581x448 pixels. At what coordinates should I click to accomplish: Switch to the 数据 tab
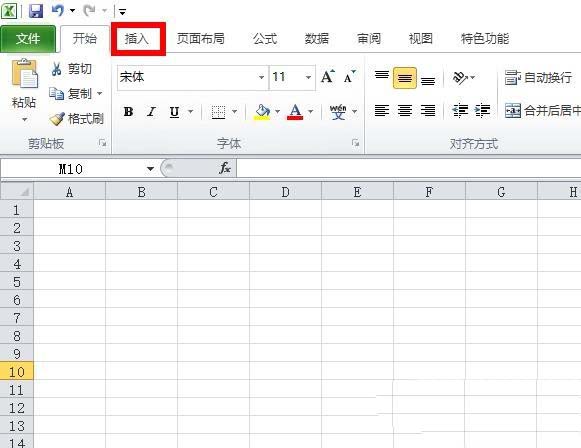point(317,39)
